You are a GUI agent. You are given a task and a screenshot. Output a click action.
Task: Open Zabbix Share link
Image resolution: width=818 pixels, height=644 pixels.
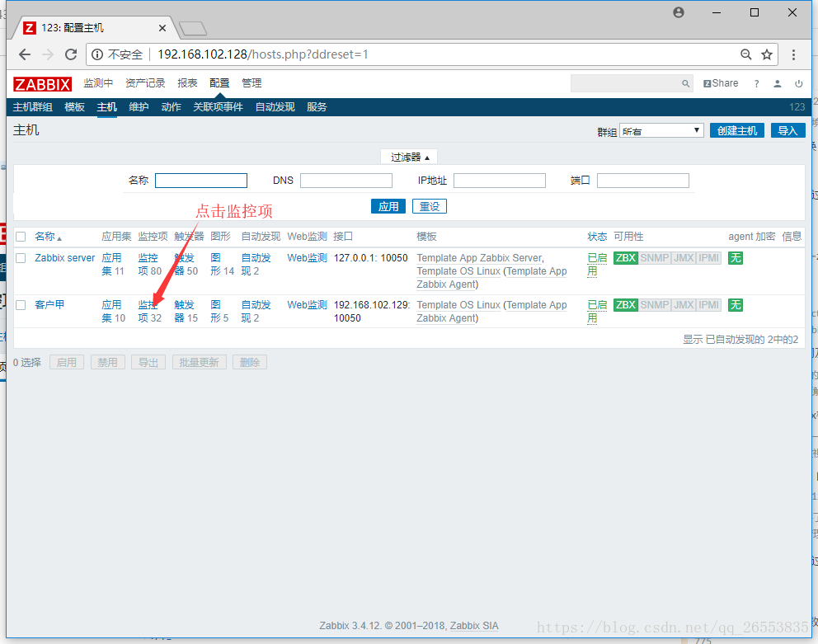tap(721, 83)
